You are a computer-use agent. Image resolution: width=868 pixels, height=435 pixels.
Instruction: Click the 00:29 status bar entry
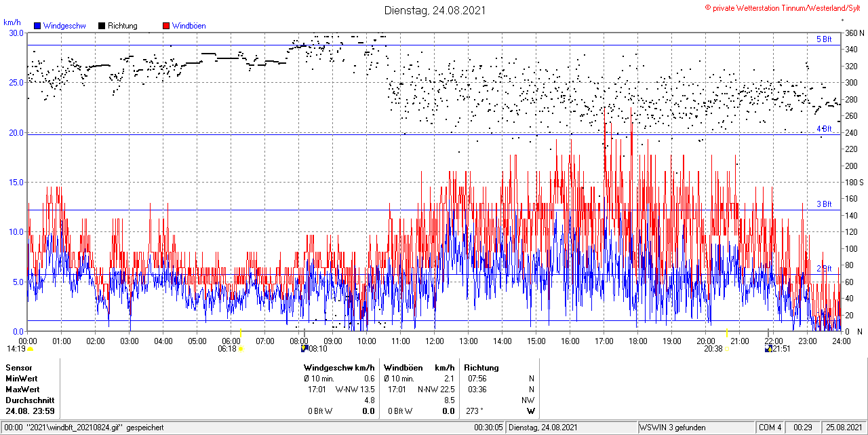tap(804, 428)
